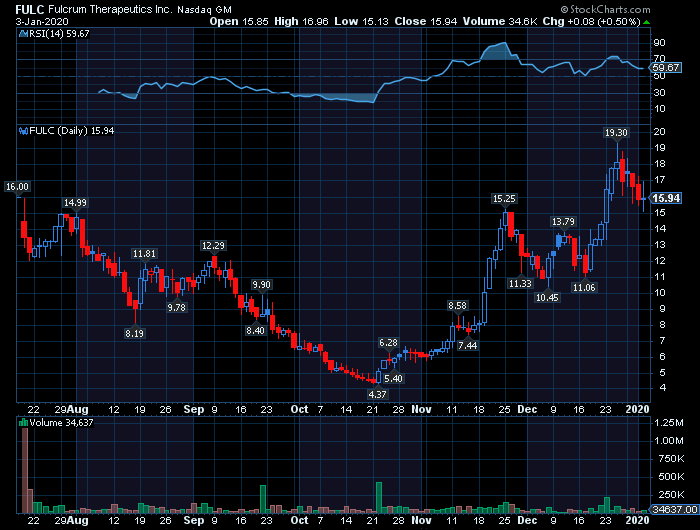The image size is (700, 530).
Task: Click the 15.25 price annotation
Action: [504, 199]
